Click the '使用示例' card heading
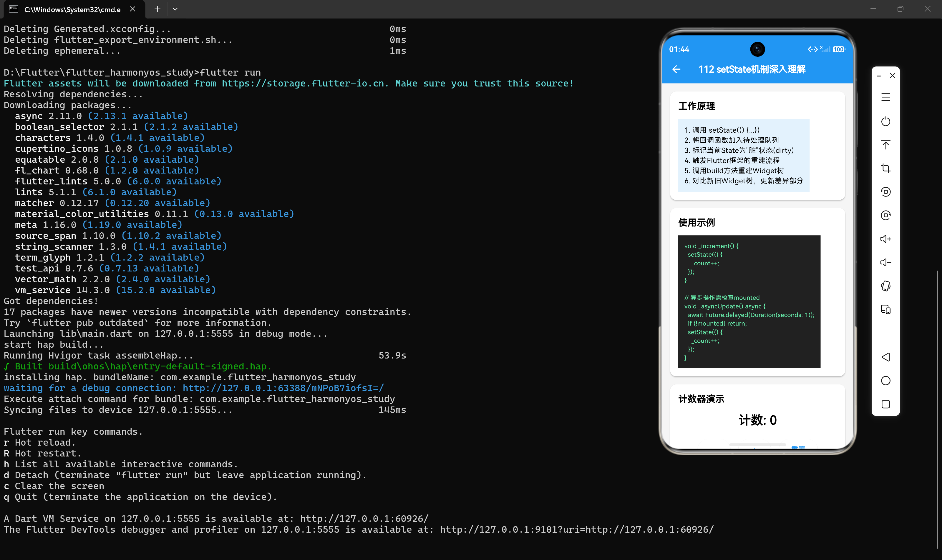 [x=696, y=223]
